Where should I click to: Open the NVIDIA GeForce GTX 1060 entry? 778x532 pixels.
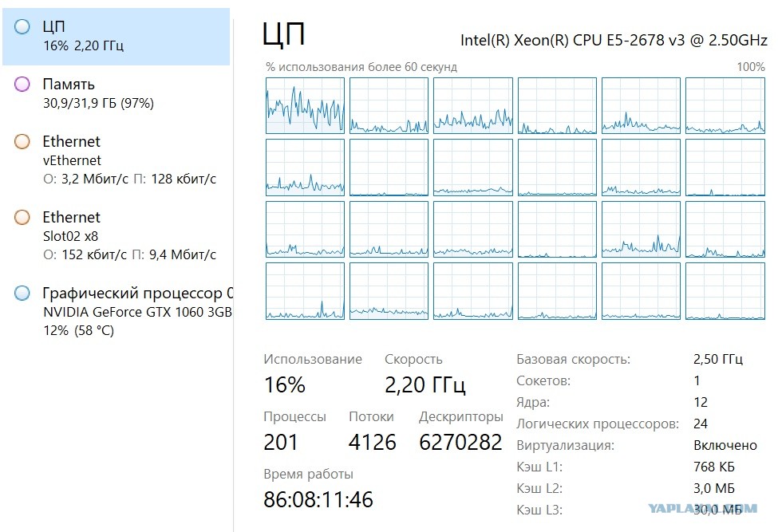[x=117, y=311]
